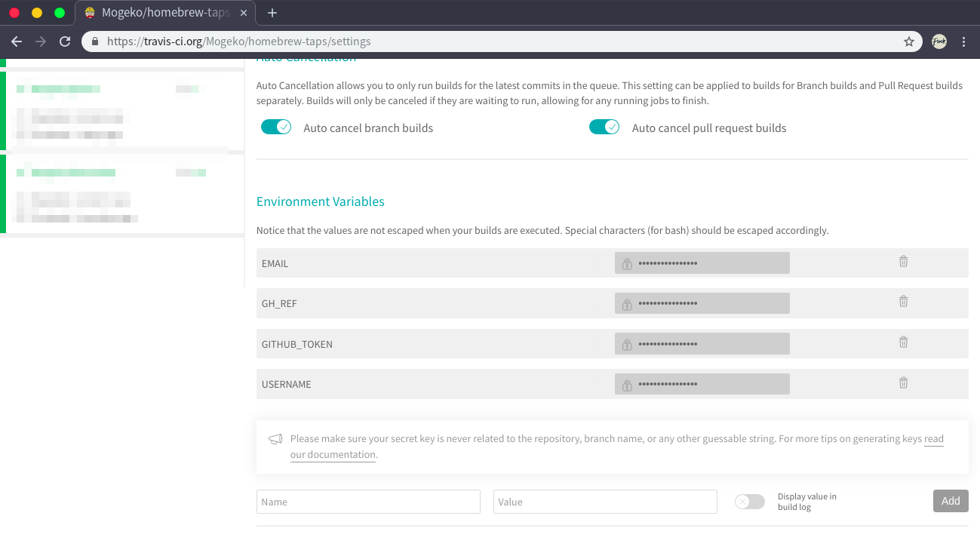View site security padlock info

[95, 42]
